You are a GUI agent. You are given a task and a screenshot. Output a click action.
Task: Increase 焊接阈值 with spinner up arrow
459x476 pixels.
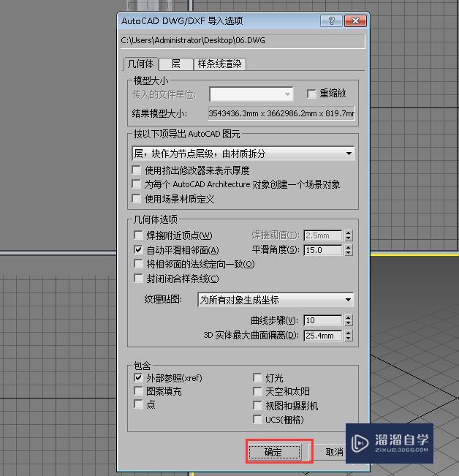(349, 233)
